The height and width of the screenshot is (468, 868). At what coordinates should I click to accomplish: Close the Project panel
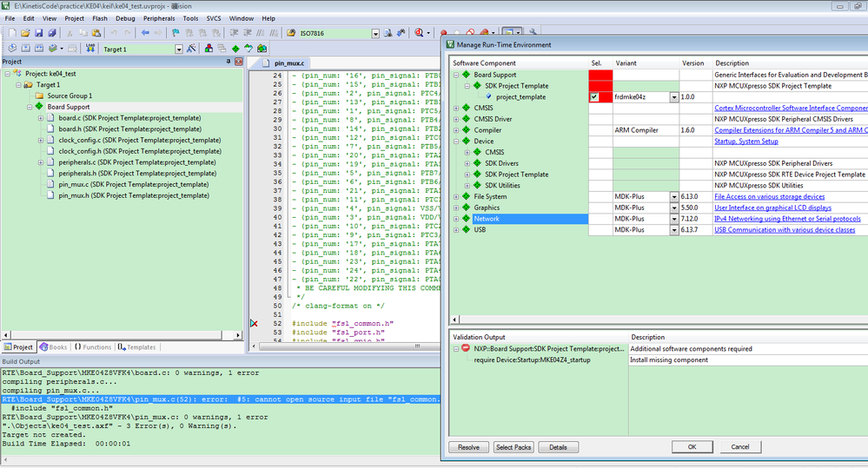(x=239, y=62)
